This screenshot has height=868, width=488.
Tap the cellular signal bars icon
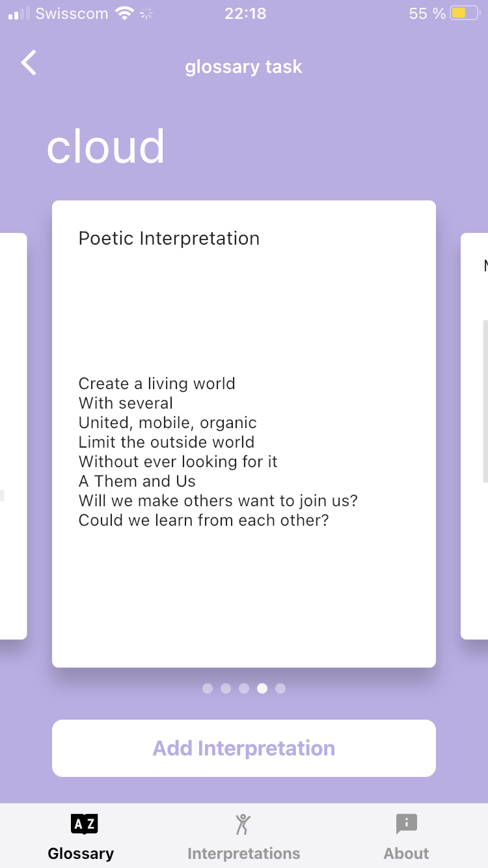point(19,13)
